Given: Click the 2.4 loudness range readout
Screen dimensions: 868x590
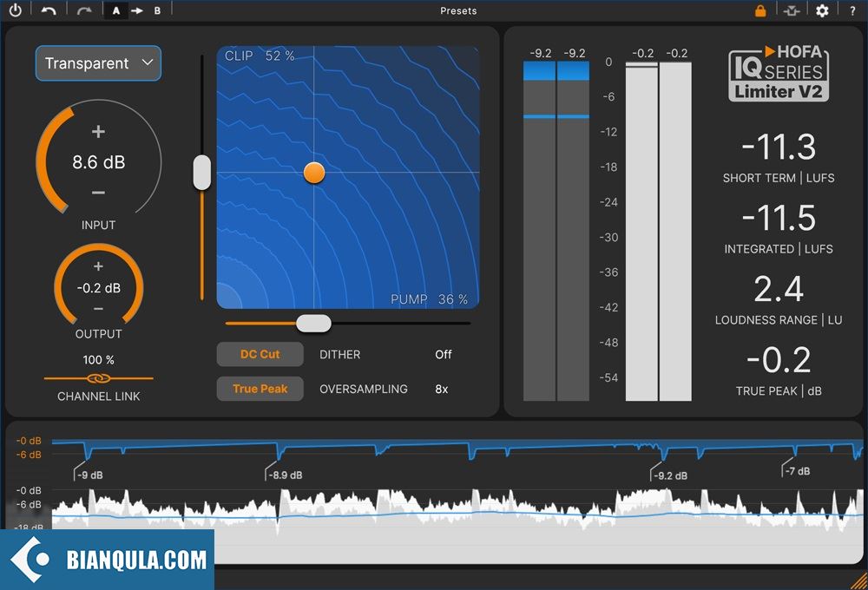Looking at the screenshot, I should pyautogui.click(x=779, y=289).
